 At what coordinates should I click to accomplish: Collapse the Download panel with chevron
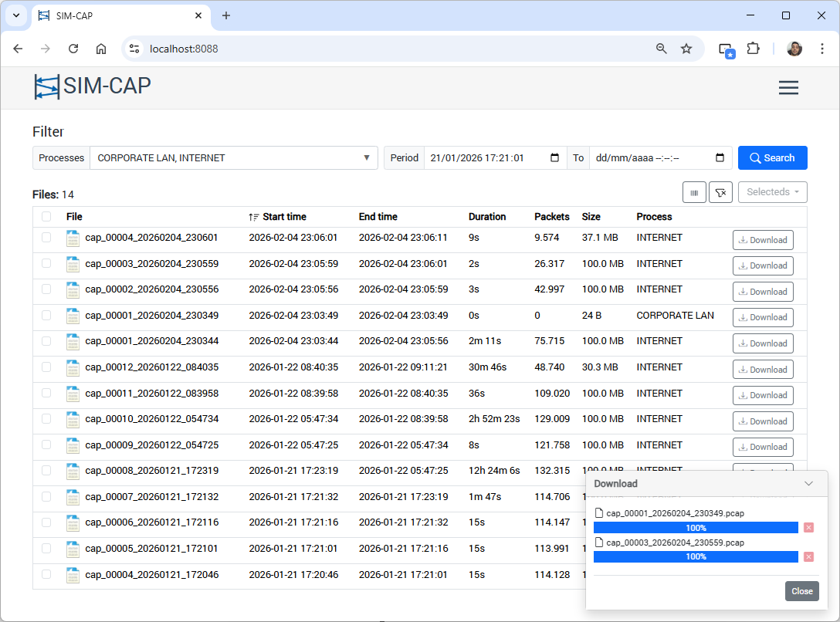click(808, 484)
